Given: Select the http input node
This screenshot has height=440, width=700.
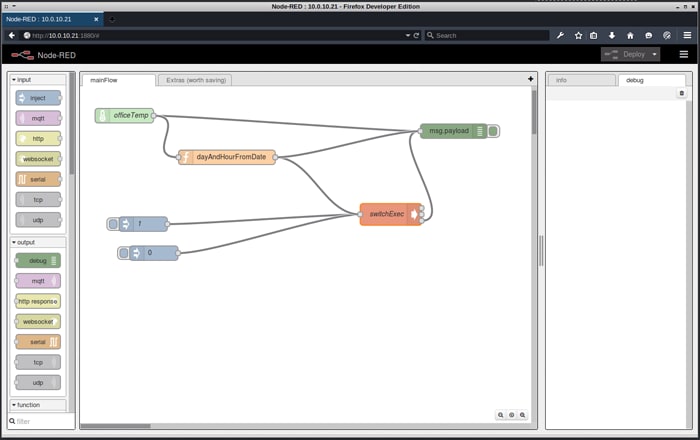Looking at the screenshot, I should [38, 139].
